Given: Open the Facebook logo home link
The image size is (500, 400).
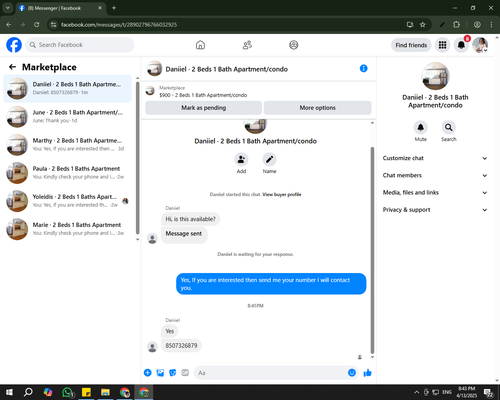Looking at the screenshot, I should [14, 45].
